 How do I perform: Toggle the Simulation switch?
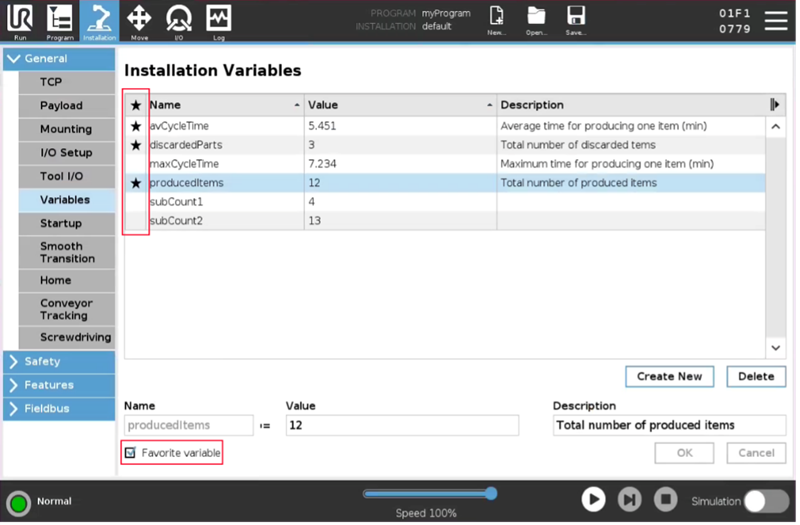(766, 501)
